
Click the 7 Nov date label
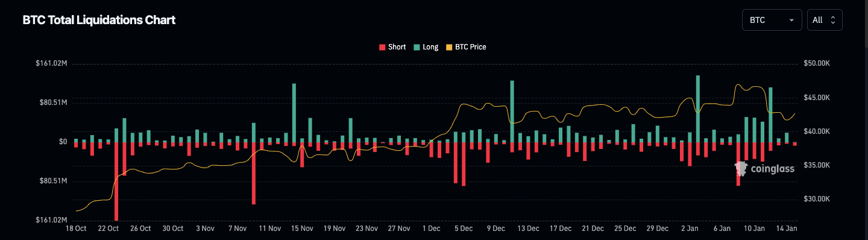(237, 229)
